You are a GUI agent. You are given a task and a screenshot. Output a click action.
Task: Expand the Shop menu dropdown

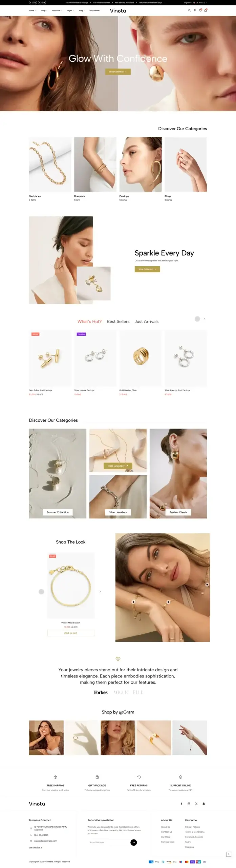44,11
